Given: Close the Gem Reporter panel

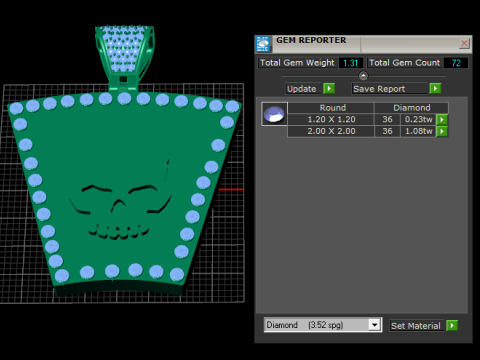Looking at the screenshot, I should coord(464,43).
